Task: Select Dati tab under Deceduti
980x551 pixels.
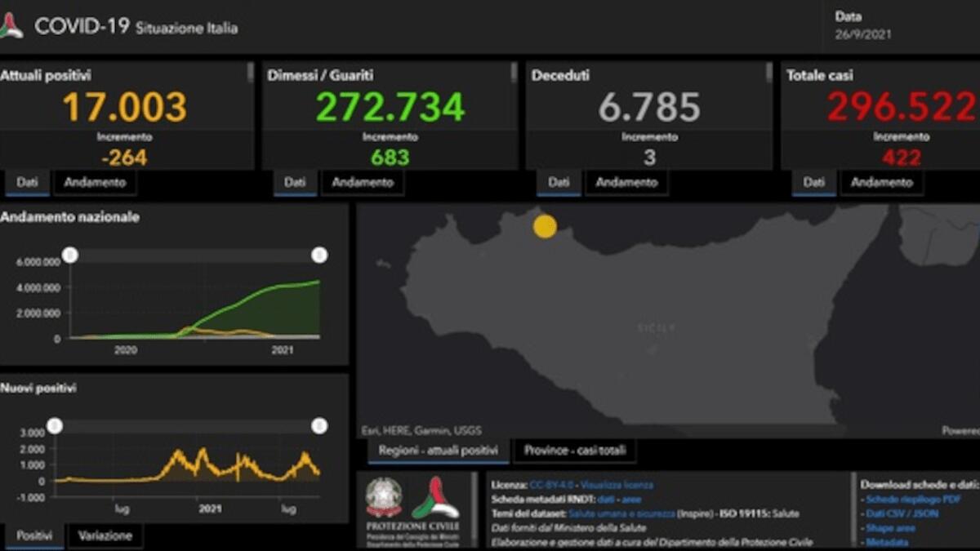Action: coord(559,183)
